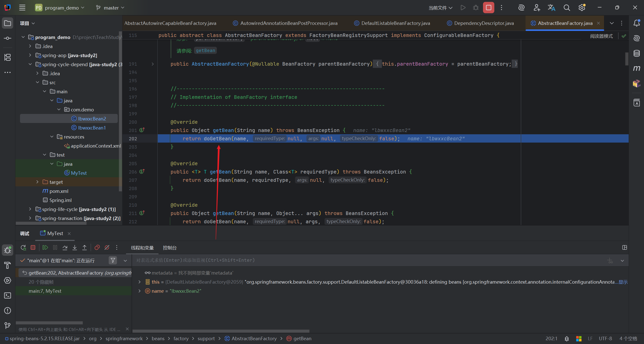Switch to DependencyDescriptor.java tab
The width and height of the screenshot is (644, 344).
[484, 23]
